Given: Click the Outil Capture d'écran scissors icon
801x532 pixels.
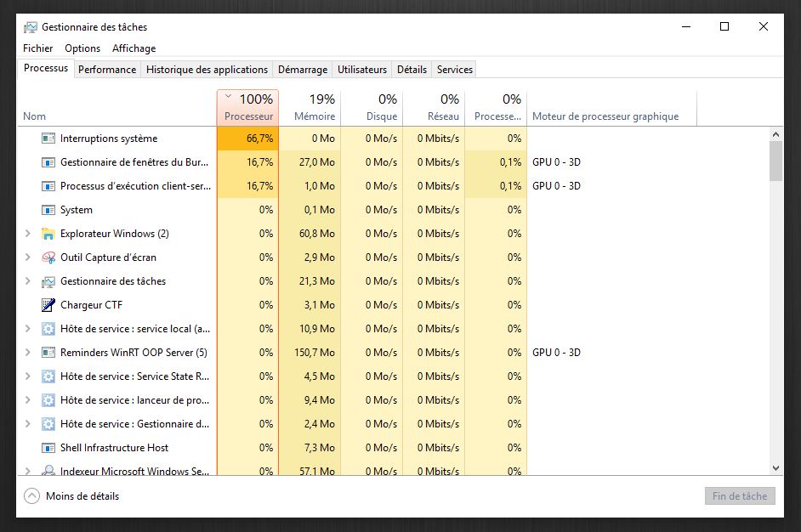Looking at the screenshot, I should pyautogui.click(x=48, y=258).
